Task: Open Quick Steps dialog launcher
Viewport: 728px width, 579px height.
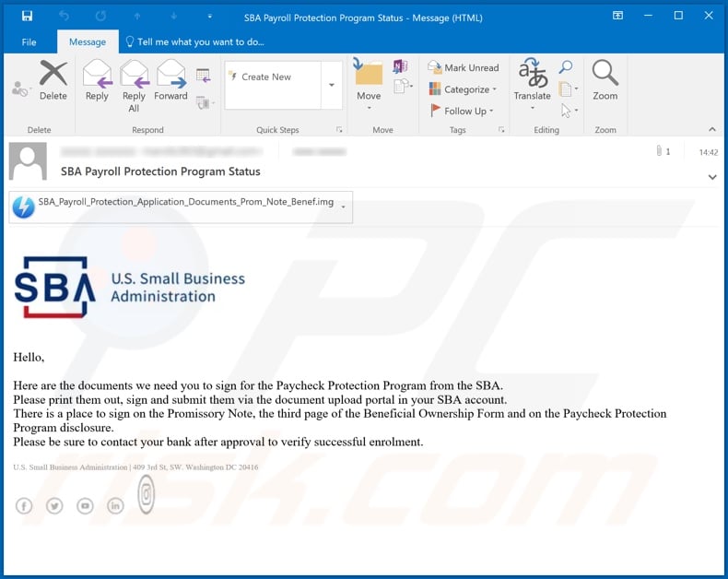Action: (x=339, y=130)
